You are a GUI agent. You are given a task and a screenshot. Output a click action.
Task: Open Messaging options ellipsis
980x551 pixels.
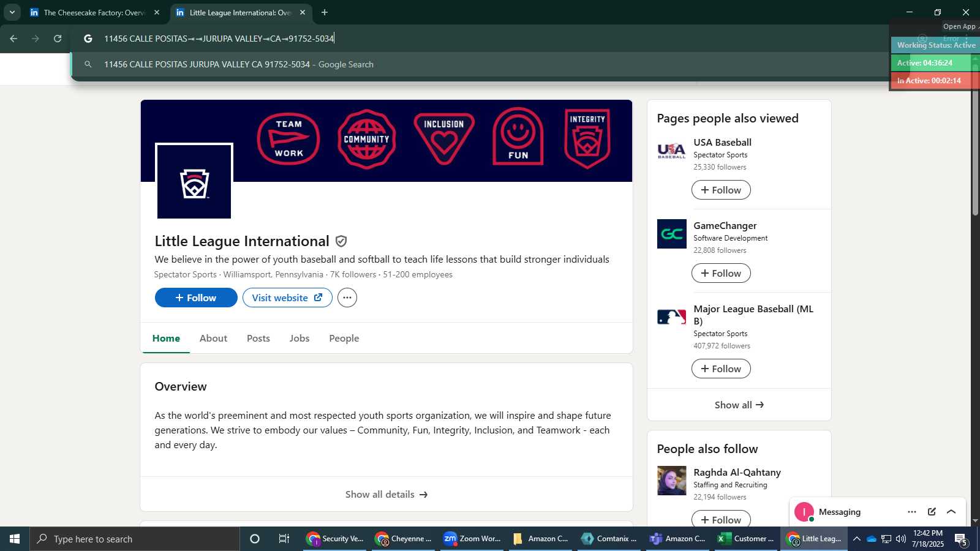[912, 512]
